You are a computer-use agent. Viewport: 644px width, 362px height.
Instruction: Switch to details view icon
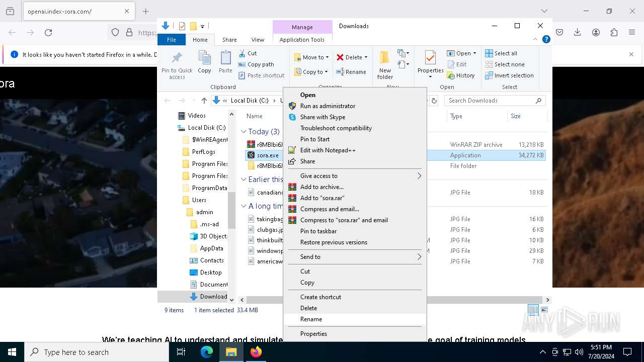(533, 310)
